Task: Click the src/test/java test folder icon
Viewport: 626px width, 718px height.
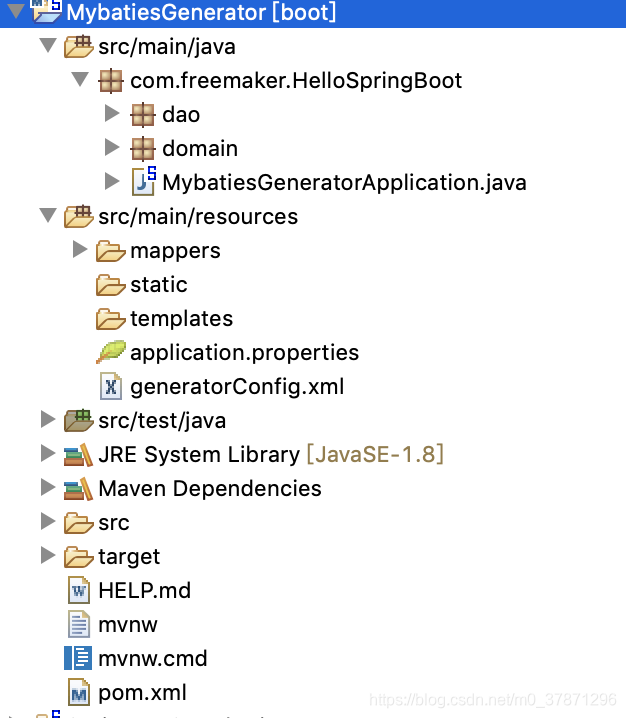Action: [x=78, y=420]
